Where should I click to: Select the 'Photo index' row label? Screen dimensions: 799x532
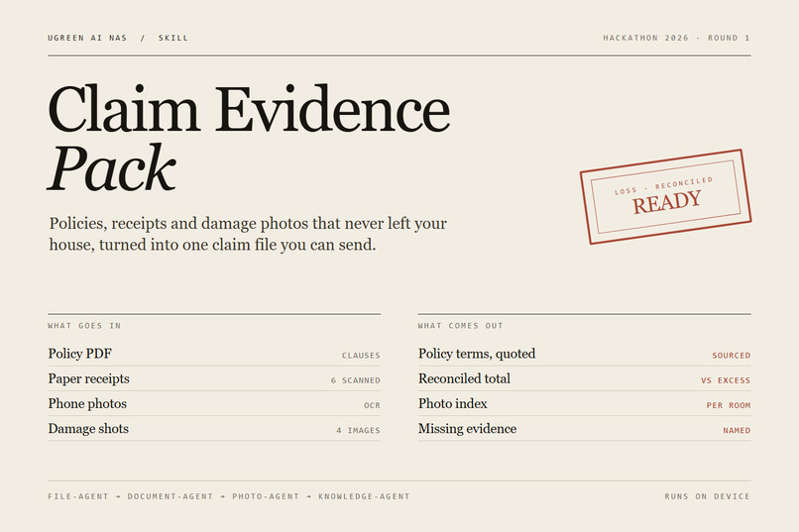click(x=452, y=404)
